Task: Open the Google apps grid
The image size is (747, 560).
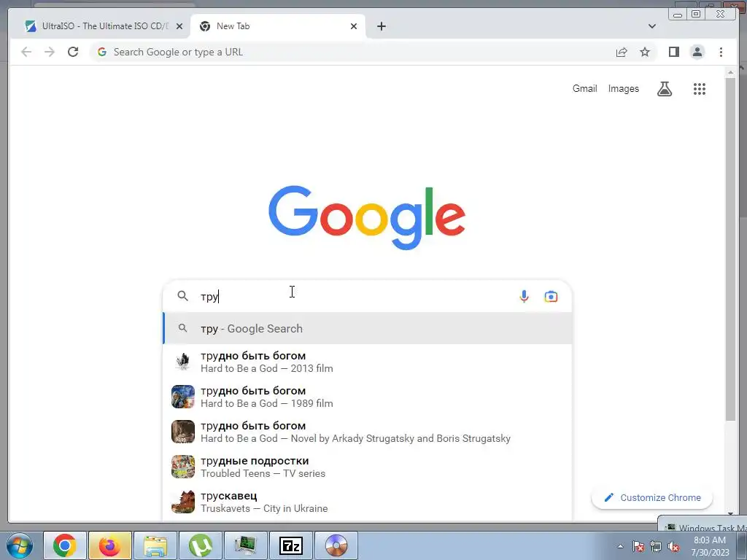Action: [x=700, y=88]
